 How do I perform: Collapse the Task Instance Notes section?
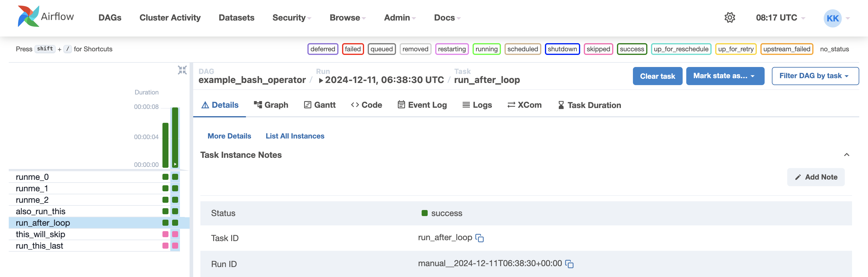(x=846, y=155)
